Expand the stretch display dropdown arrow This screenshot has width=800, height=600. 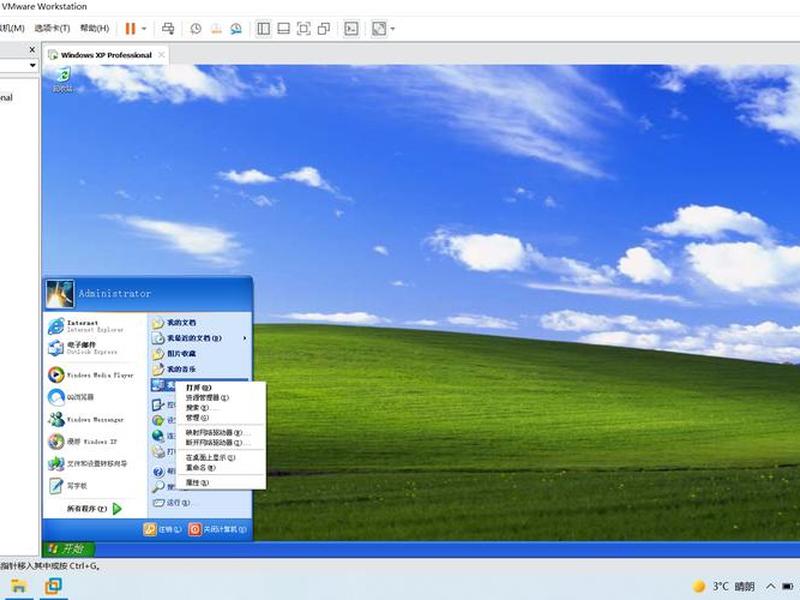[392, 29]
